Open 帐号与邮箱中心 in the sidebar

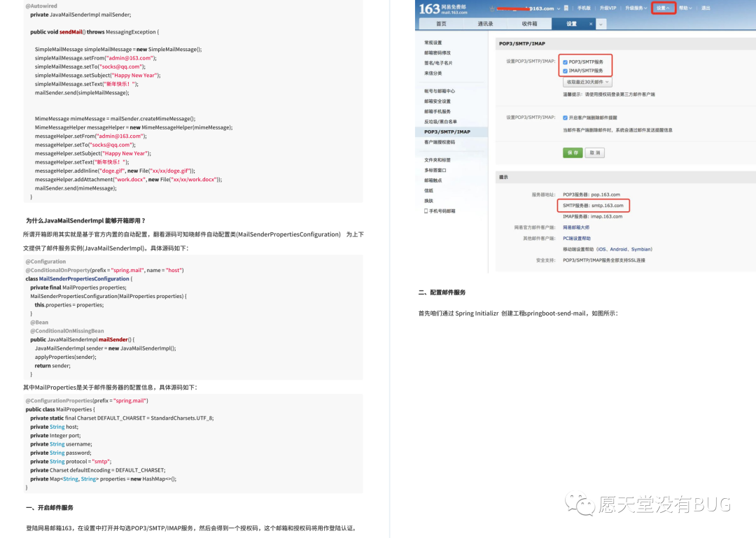[x=439, y=91]
